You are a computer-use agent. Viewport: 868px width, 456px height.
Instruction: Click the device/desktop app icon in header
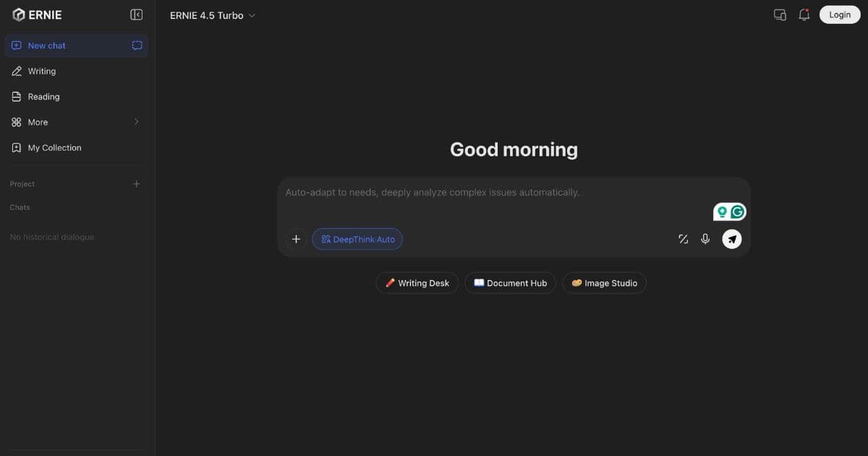[x=780, y=14]
